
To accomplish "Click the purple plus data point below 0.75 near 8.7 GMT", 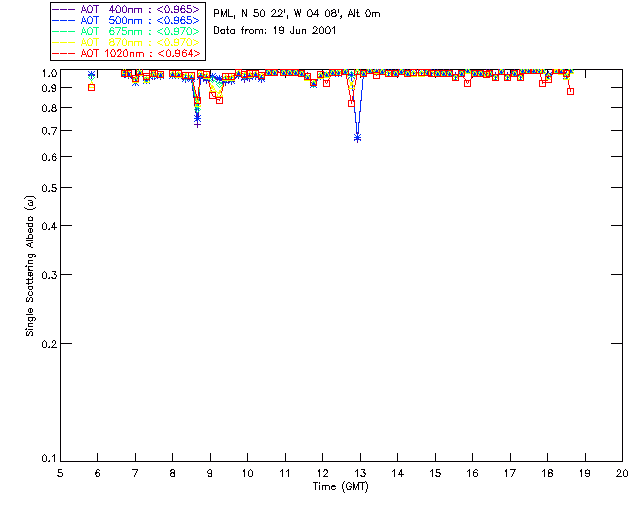I will click(198, 124).
